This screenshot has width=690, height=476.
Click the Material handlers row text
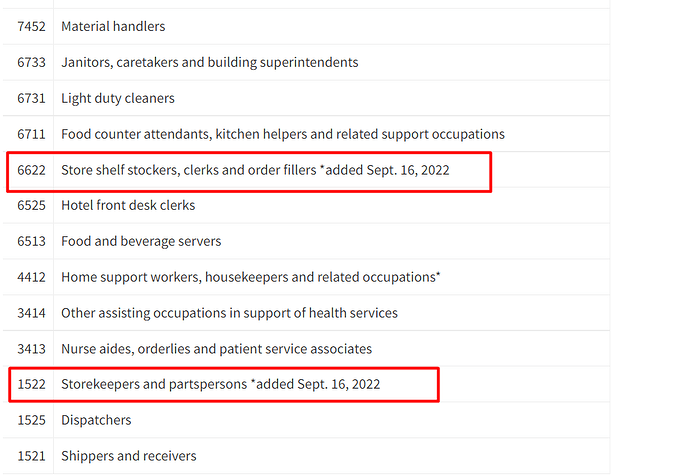point(113,26)
